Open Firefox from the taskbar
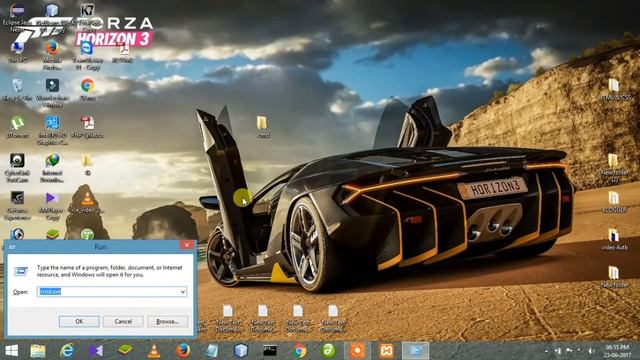The width and height of the screenshot is (640, 360). tap(183, 351)
